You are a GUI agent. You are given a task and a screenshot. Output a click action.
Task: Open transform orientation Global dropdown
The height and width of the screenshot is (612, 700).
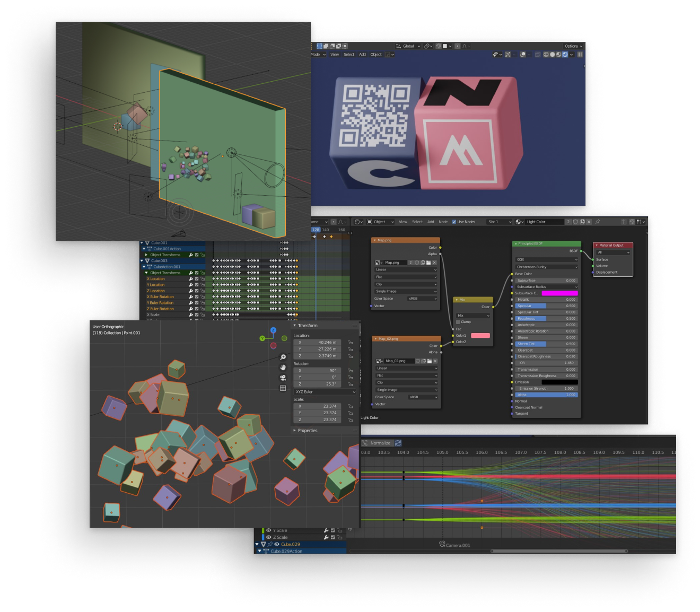pos(408,46)
